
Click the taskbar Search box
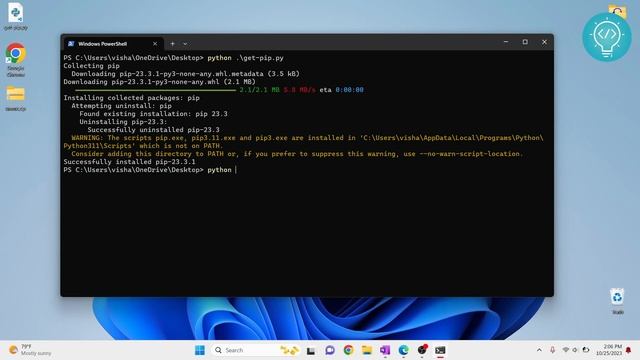click(256, 350)
